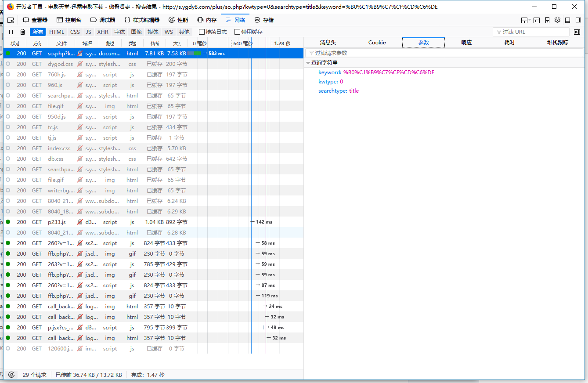Open developer tools settings gear
The height and width of the screenshot is (383, 588).
coord(557,20)
